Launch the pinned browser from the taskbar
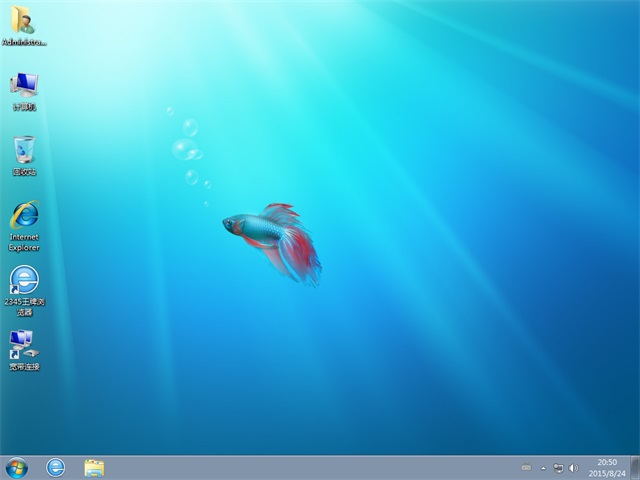Screen dimensions: 640x480 pyautogui.click(x=56, y=467)
